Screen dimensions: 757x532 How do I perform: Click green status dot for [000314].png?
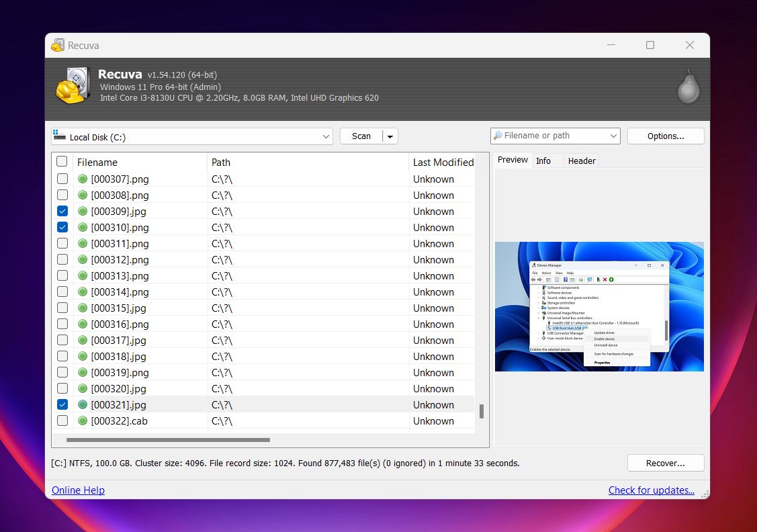[83, 292]
